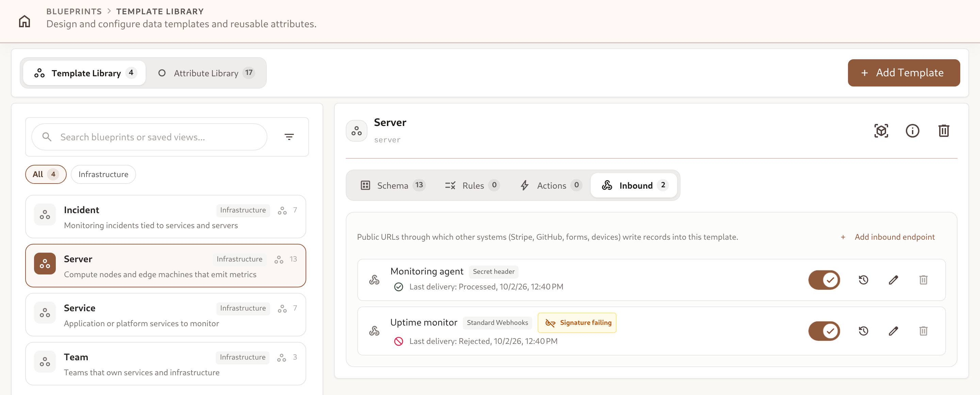The image size is (980, 395).
Task: Delete Server template trash icon
Action: [944, 130]
